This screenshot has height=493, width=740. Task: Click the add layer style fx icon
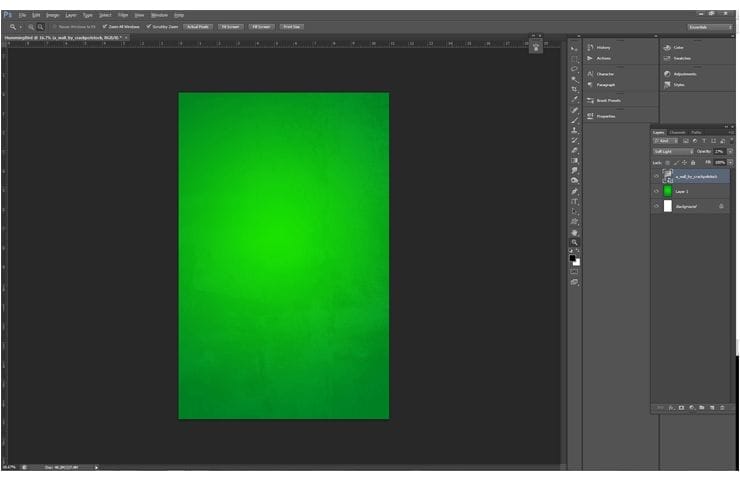(671, 408)
